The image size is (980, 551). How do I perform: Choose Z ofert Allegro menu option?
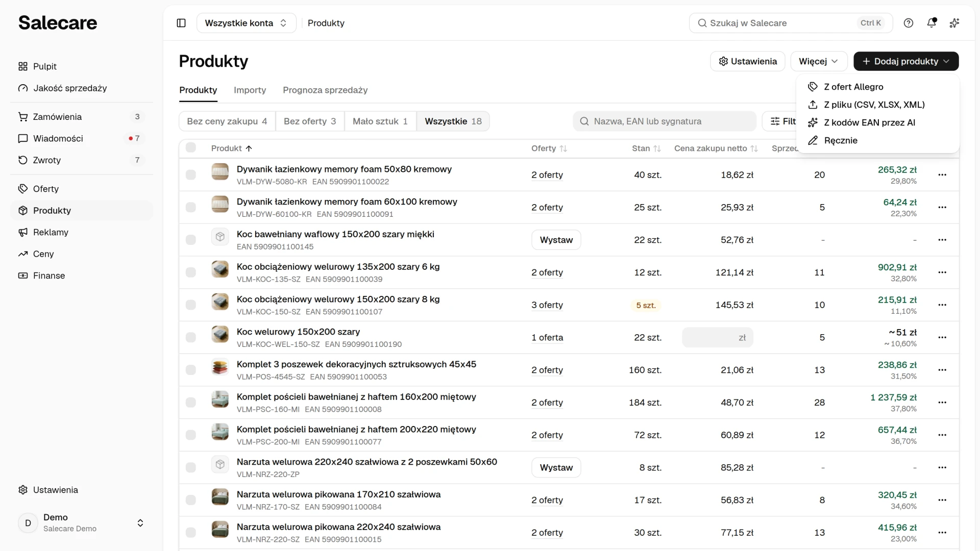point(877,87)
